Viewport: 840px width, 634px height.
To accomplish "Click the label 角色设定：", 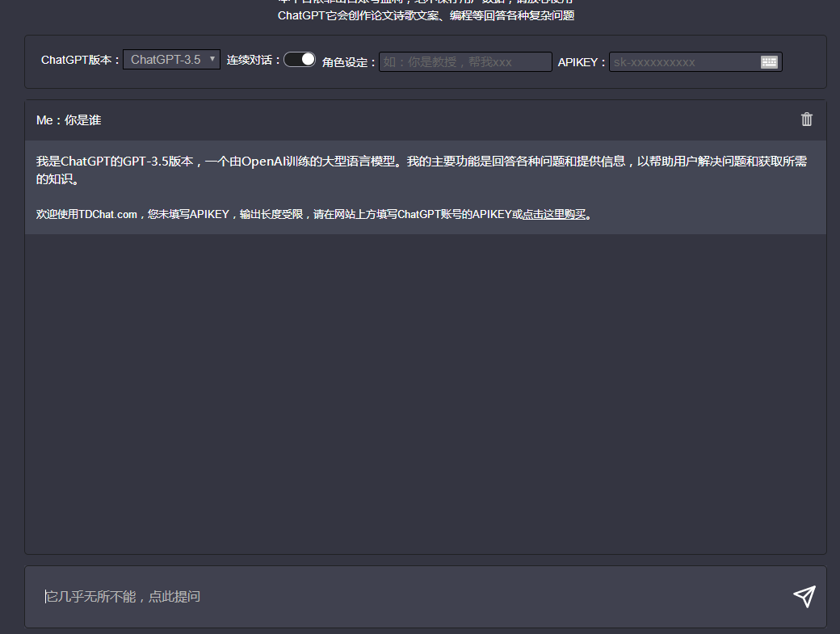I will point(349,63).
